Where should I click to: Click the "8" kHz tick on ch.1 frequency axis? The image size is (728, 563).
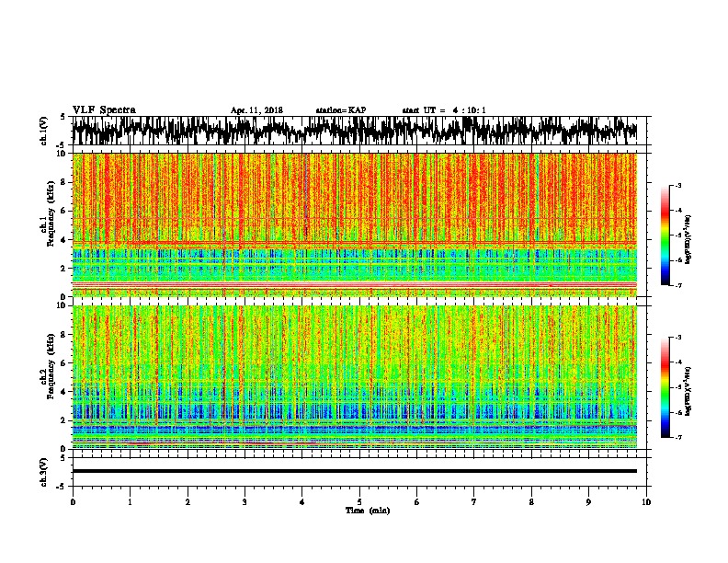63,182
